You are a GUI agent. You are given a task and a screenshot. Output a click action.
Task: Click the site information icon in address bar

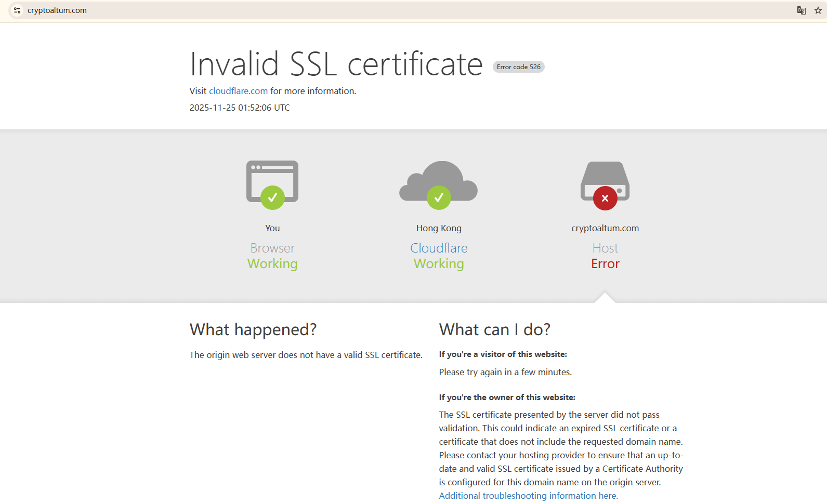pos(17,10)
